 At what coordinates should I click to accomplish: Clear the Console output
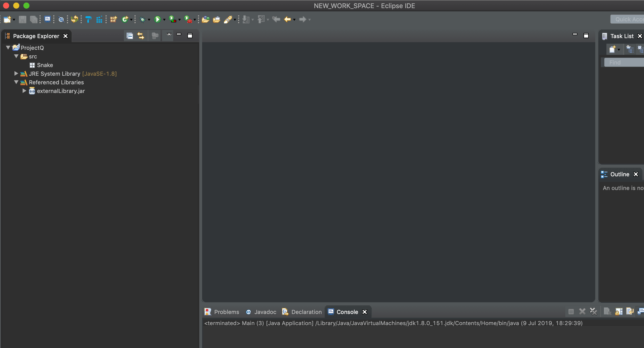click(x=607, y=311)
